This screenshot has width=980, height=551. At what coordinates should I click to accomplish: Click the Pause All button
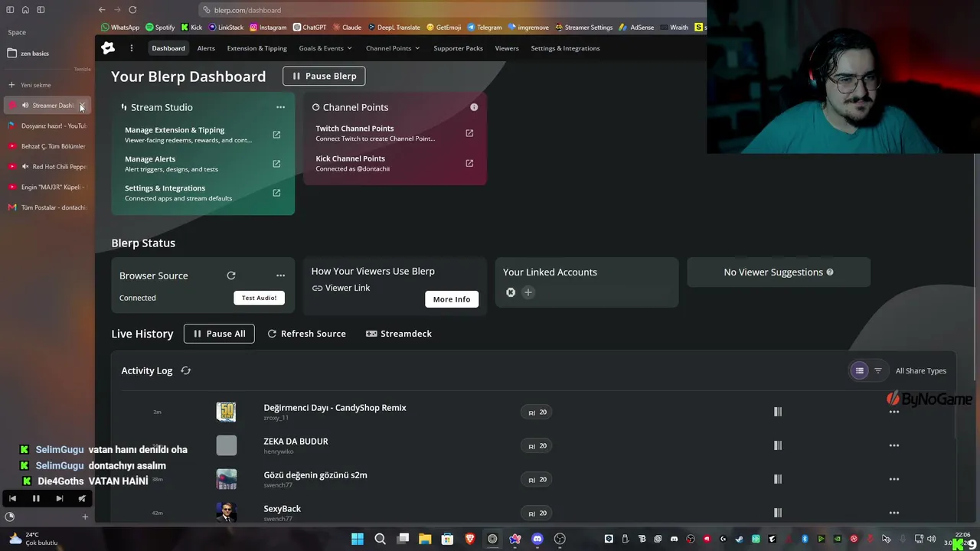219,334
